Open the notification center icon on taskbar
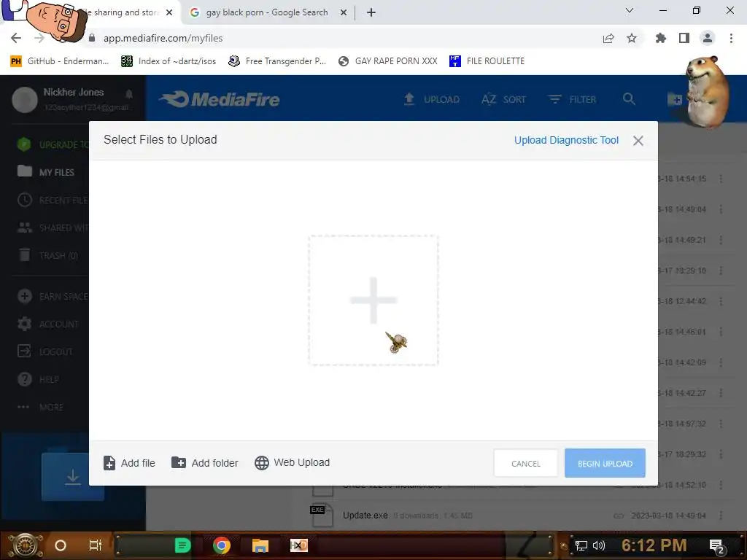 [x=717, y=546]
